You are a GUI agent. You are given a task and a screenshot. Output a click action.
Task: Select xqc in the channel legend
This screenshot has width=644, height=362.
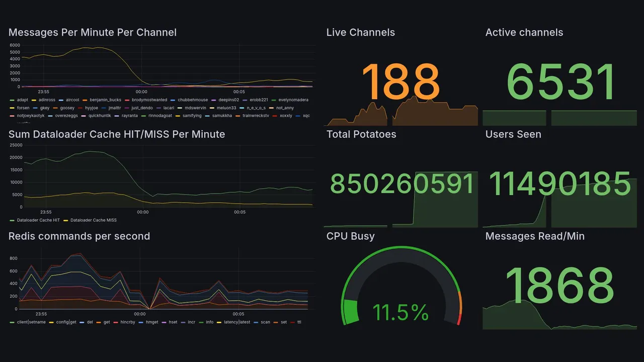(x=302, y=116)
